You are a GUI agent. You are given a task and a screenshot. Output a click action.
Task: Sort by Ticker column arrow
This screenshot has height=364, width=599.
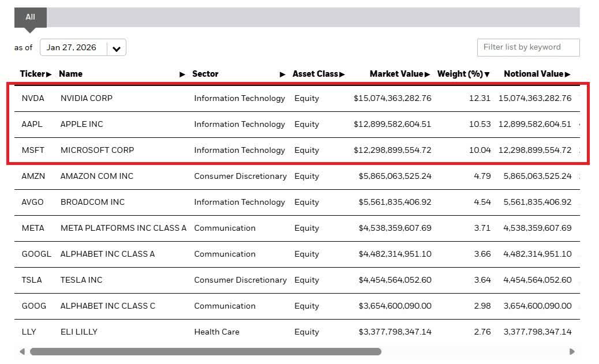49,74
